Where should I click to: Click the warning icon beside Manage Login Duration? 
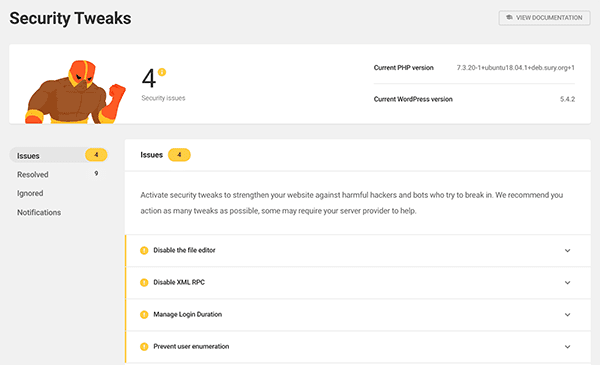[x=144, y=315]
